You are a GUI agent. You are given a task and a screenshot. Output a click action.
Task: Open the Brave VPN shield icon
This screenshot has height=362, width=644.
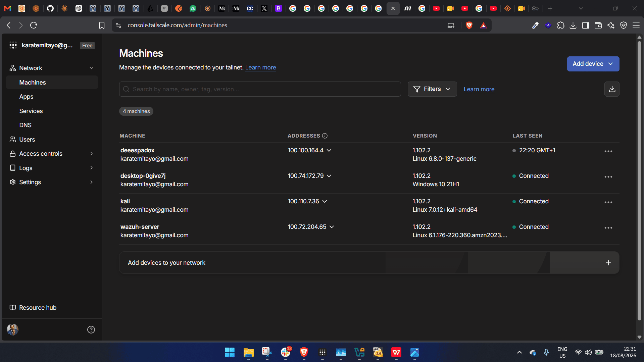[624, 25]
